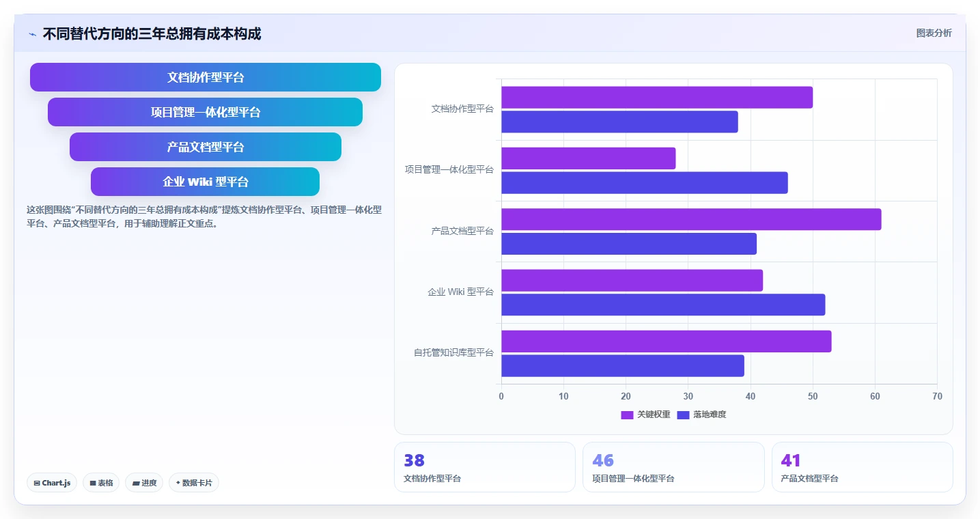Click the title 不同替代方向的三年总拥有成本构成
Viewport: 980px width, 519px height.
pyautogui.click(x=152, y=33)
